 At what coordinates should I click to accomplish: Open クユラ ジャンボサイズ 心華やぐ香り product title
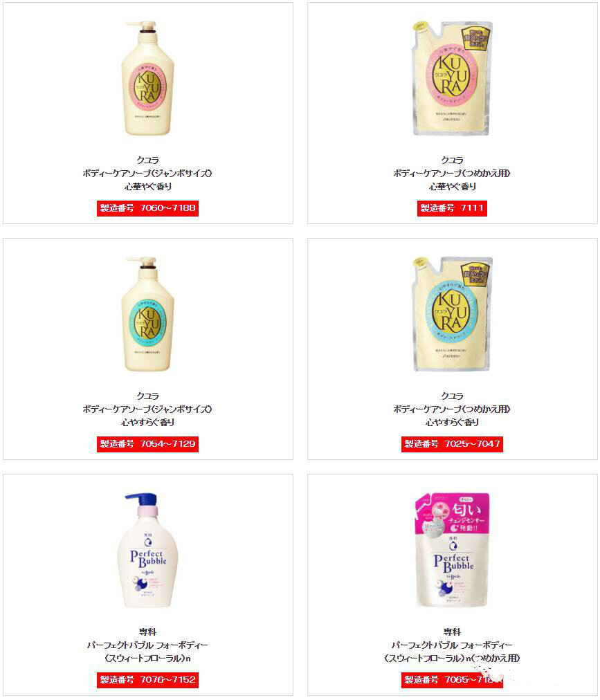coord(147,173)
